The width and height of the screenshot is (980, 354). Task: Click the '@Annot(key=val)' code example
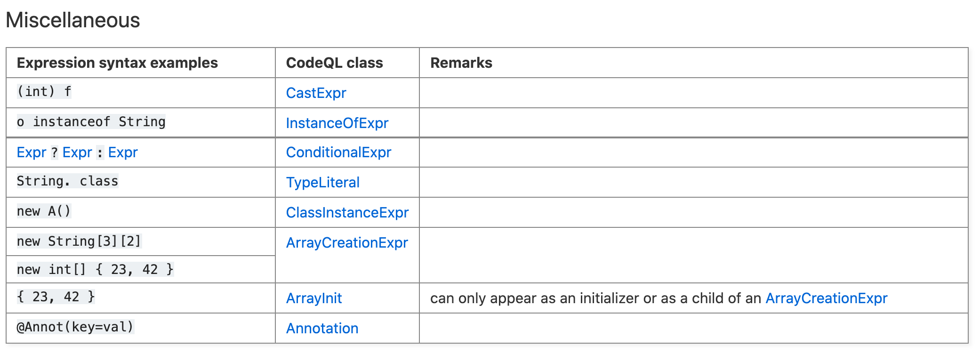coord(76,327)
